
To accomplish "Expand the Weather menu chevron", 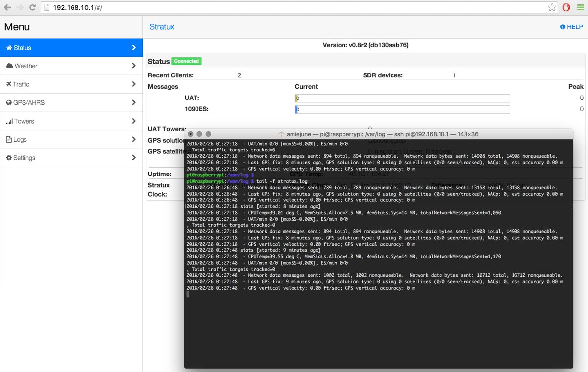I will point(134,66).
